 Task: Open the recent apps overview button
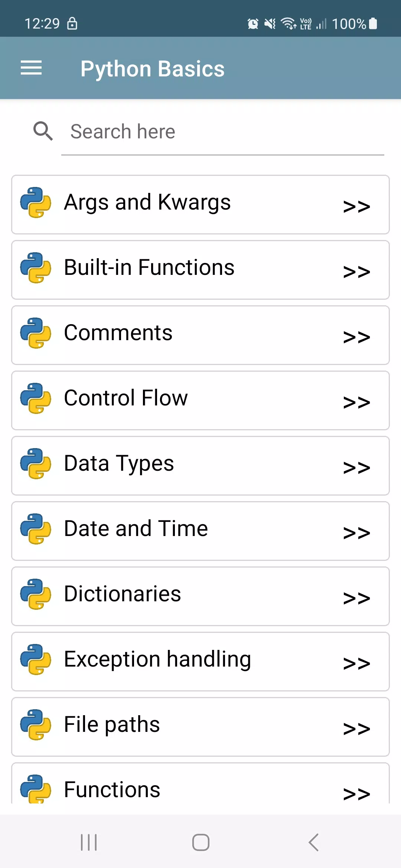click(89, 842)
